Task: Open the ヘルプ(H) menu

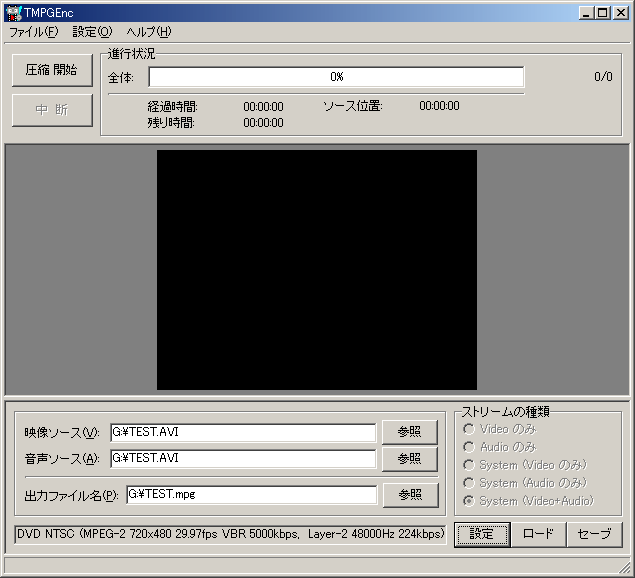Action: tap(149, 32)
